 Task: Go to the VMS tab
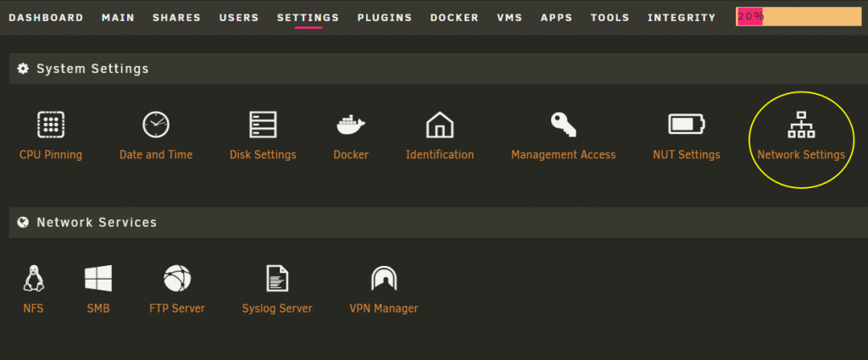click(x=509, y=18)
